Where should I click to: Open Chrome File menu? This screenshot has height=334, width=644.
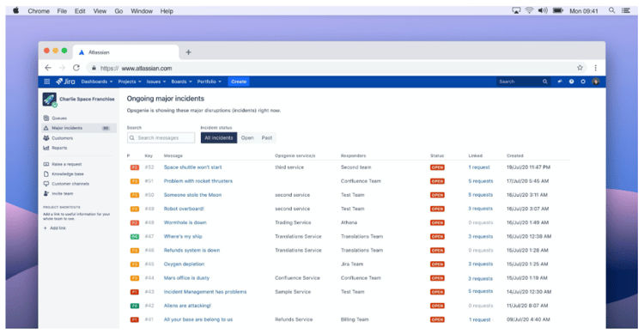point(62,10)
